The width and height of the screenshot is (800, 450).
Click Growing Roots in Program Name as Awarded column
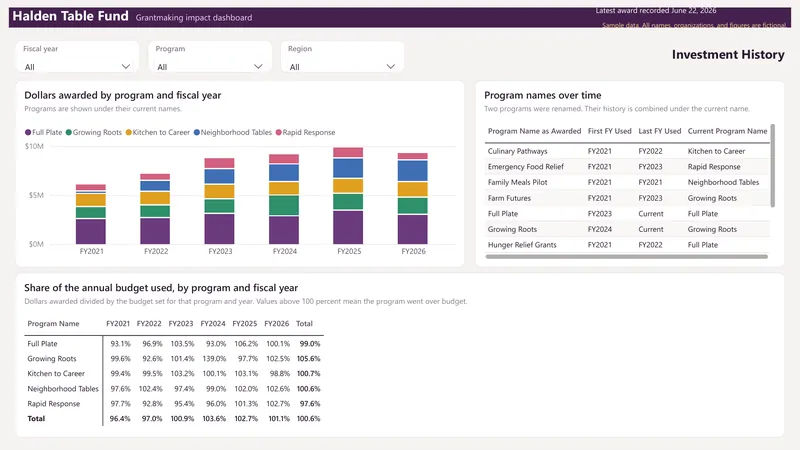point(512,229)
